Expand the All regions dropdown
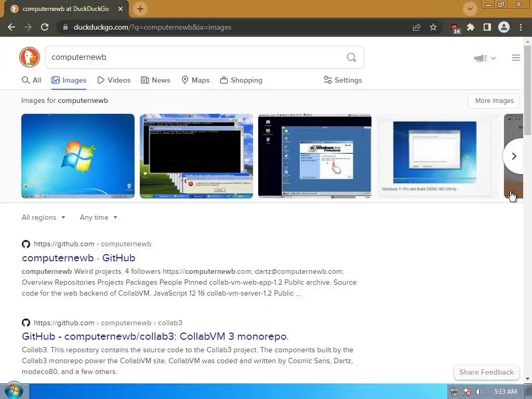 [44, 218]
